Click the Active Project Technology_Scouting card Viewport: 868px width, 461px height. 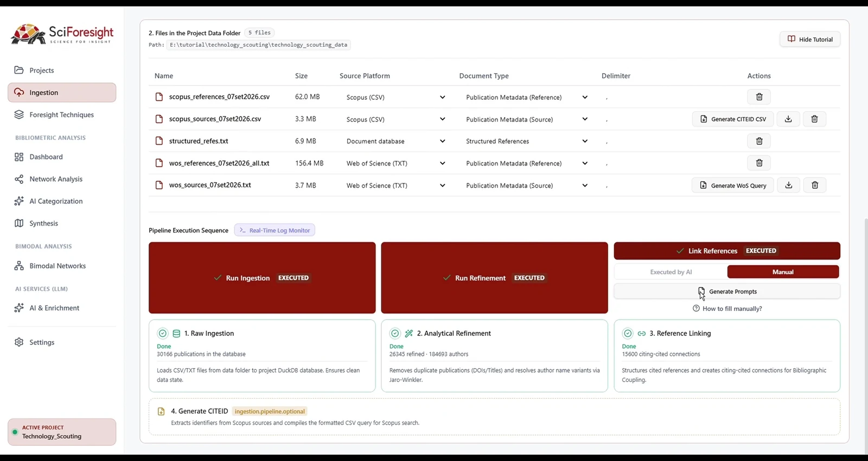pos(62,432)
